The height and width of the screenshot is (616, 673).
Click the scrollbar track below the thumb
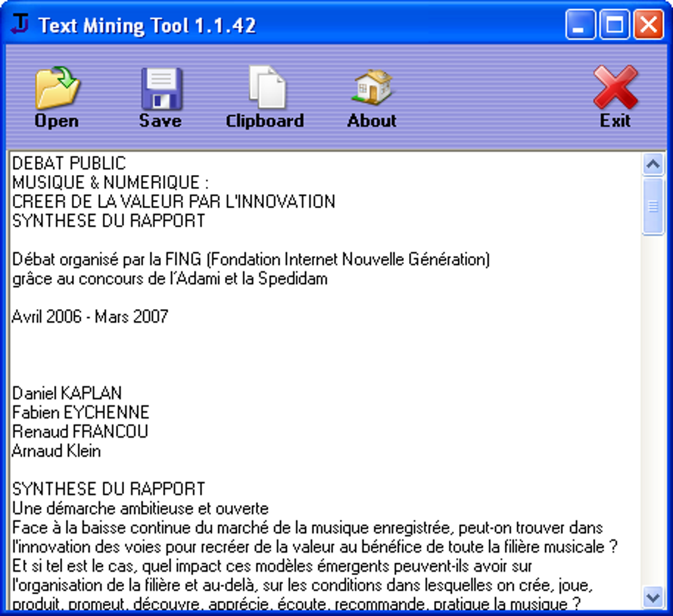(654, 396)
